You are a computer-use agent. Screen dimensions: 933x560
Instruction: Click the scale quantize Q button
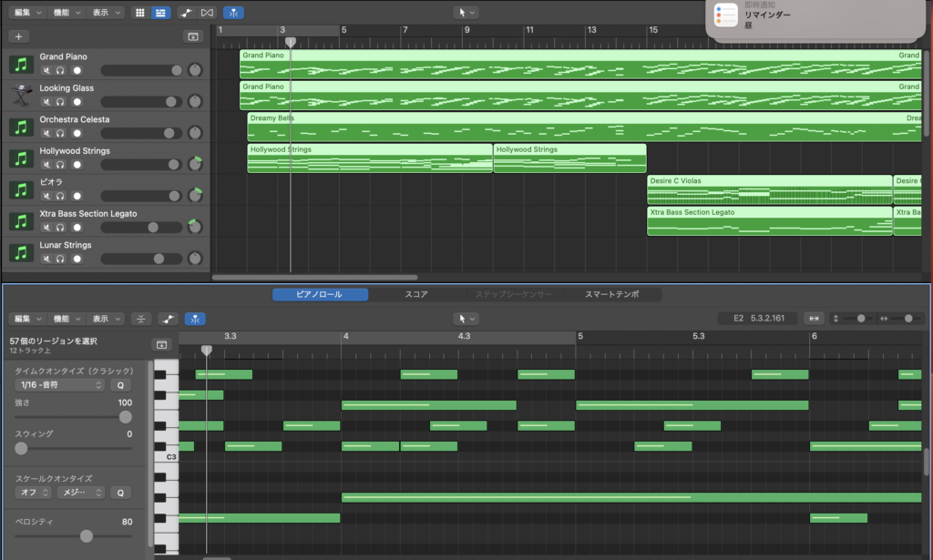120,493
